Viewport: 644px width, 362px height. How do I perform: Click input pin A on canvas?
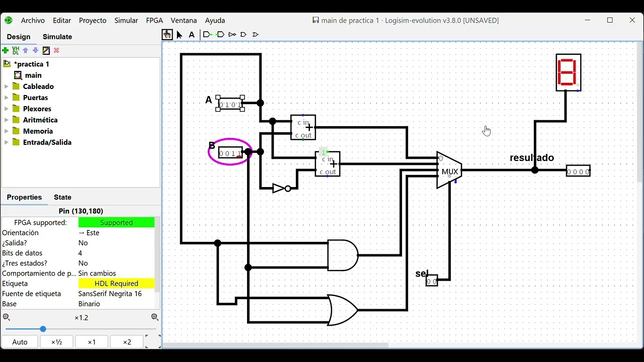pos(230,104)
